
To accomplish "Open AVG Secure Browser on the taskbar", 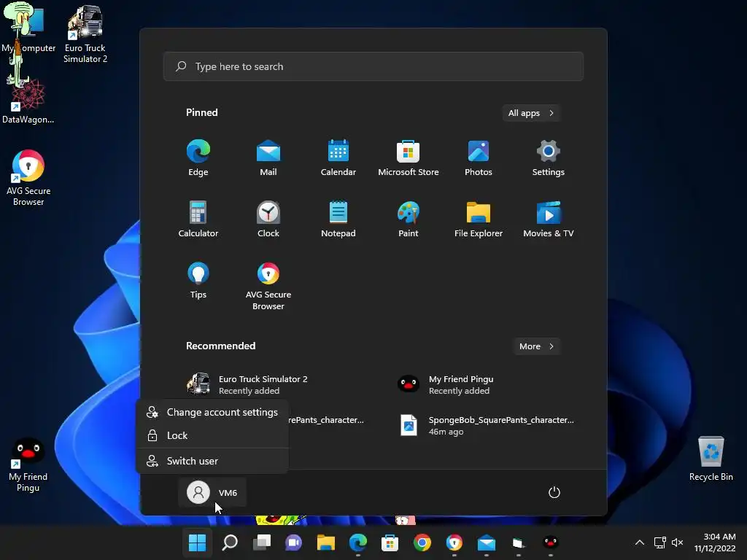I will pyautogui.click(x=454, y=542).
